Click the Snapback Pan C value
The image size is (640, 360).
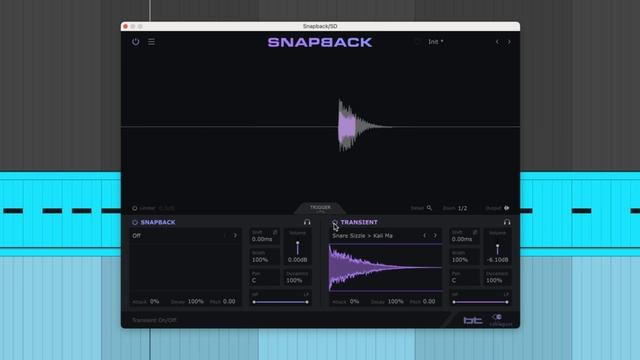click(x=254, y=280)
